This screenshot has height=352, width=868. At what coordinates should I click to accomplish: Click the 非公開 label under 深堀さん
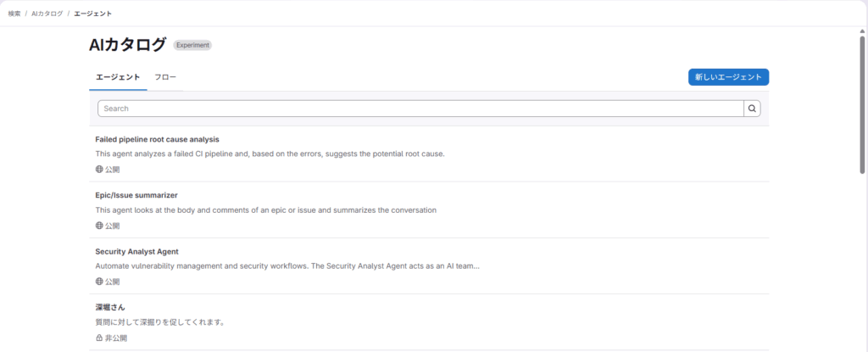[116, 338]
